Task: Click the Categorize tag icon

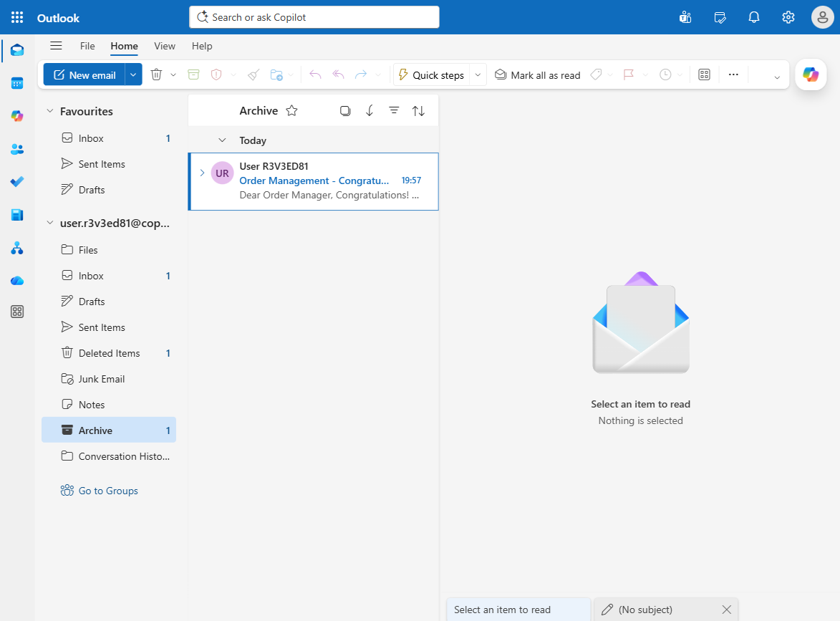Action: pyautogui.click(x=597, y=74)
